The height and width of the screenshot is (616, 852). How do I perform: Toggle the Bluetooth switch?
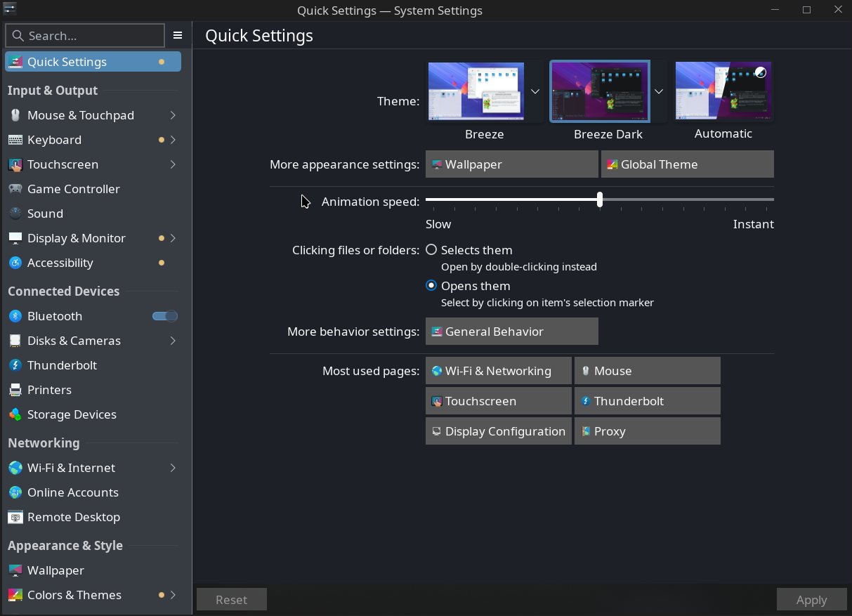pos(165,316)
